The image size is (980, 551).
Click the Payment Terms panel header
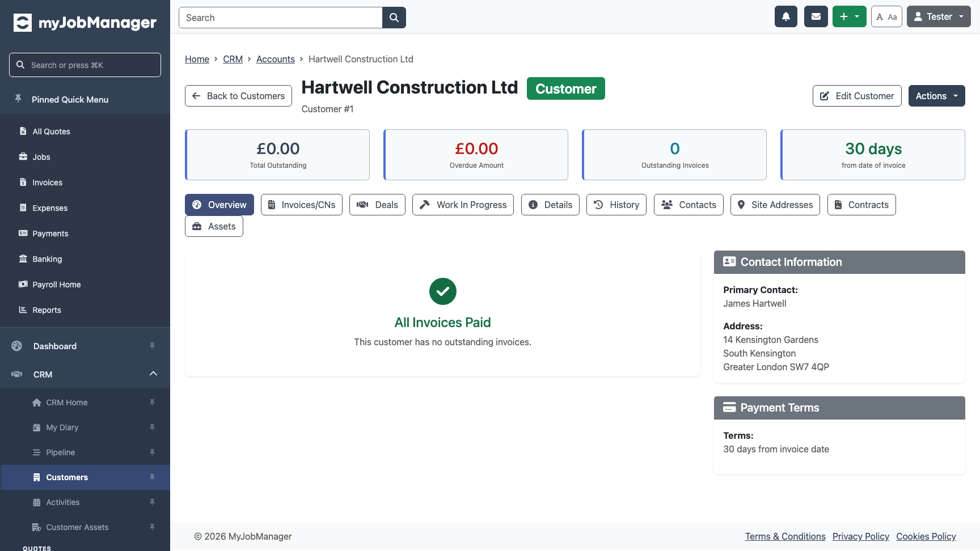tap(839, 408)
